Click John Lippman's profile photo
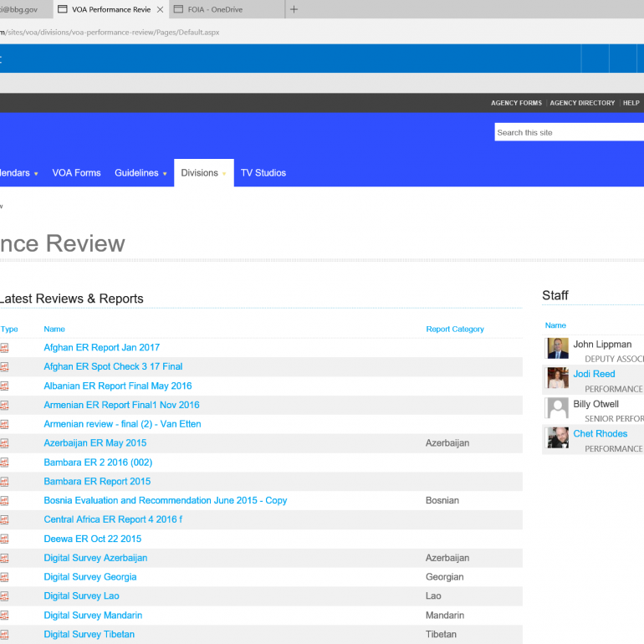The height and width of the screenshot is (644, 644). tap(558, 348)
